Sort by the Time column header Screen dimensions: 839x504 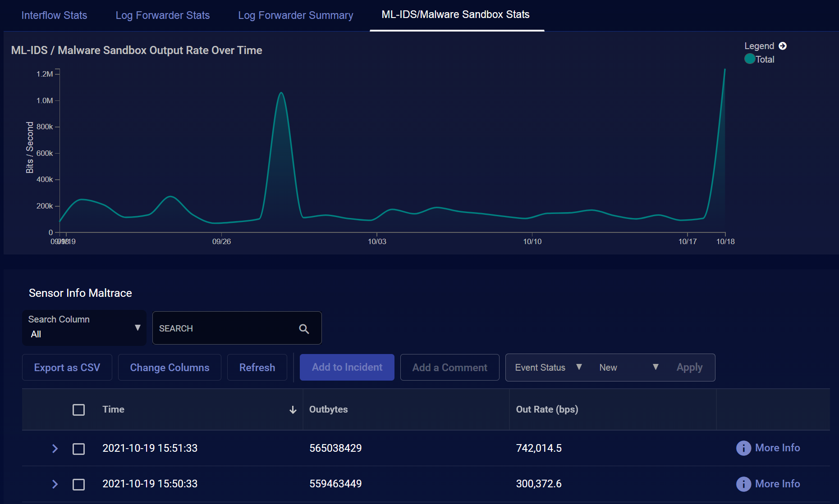pos(113,409)
